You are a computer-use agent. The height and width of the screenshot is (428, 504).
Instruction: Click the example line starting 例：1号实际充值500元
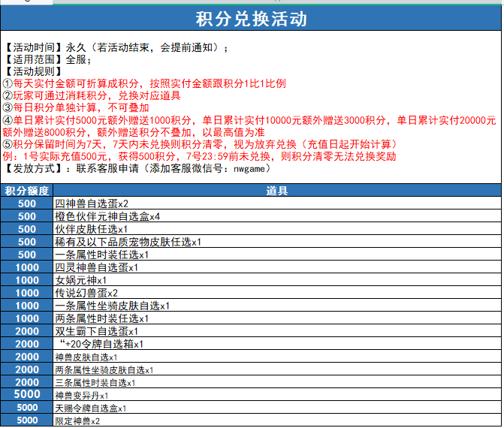(199, 156)
